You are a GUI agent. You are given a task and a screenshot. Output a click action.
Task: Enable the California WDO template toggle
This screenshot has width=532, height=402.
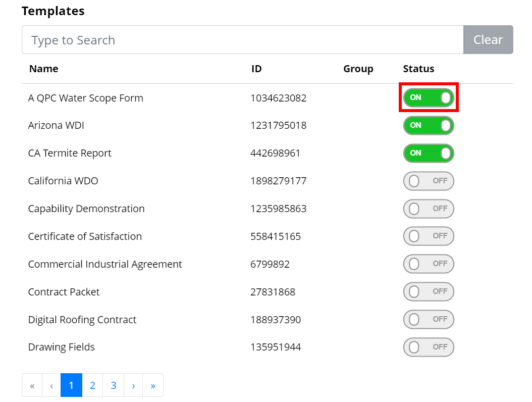[x=429, y=181]
